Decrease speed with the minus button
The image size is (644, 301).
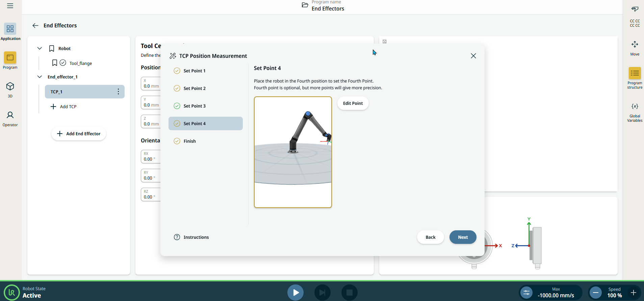click(x=596, y=293)
